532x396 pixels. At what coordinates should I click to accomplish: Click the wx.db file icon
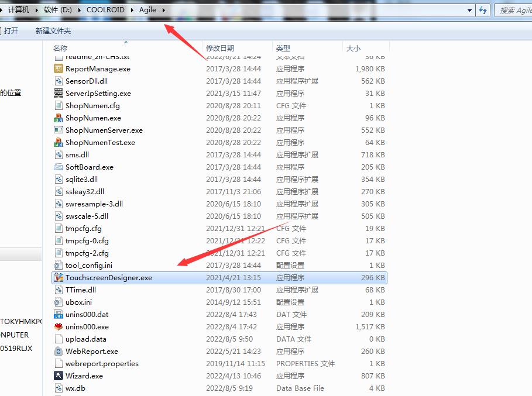[59, 388]
